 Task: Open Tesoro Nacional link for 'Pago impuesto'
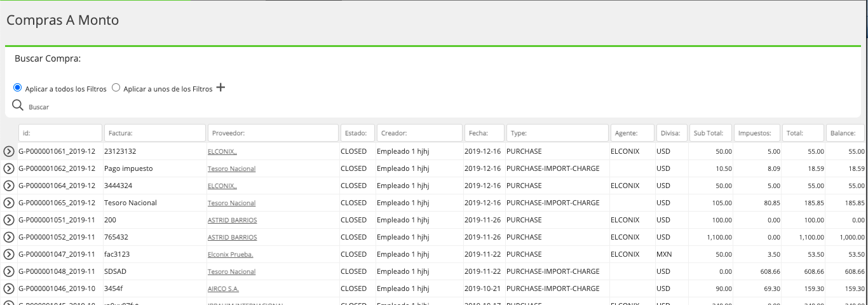point(231,169)
